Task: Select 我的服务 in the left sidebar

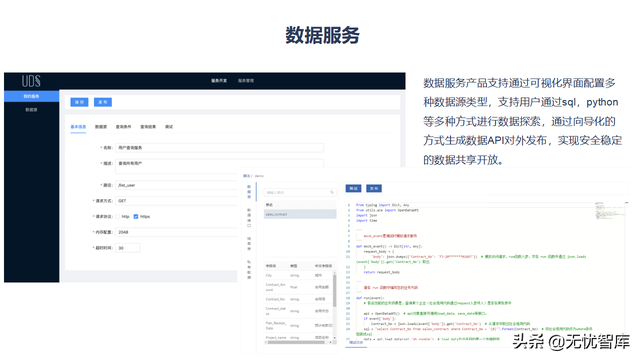Action: 31,96
